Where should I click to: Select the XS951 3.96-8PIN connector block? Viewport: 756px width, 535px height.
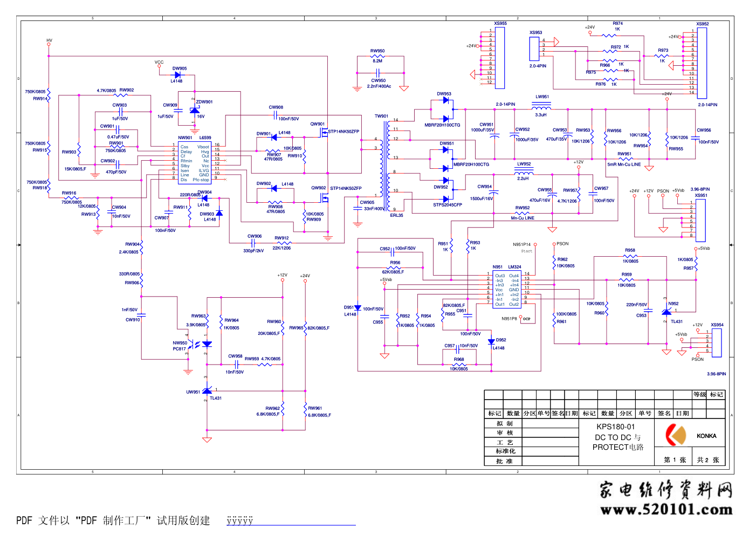point(700,220)
